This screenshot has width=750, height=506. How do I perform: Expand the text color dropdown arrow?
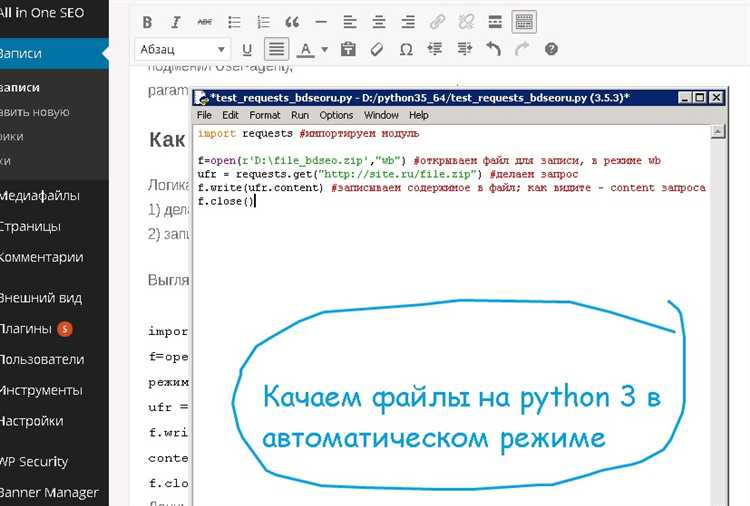325,49
